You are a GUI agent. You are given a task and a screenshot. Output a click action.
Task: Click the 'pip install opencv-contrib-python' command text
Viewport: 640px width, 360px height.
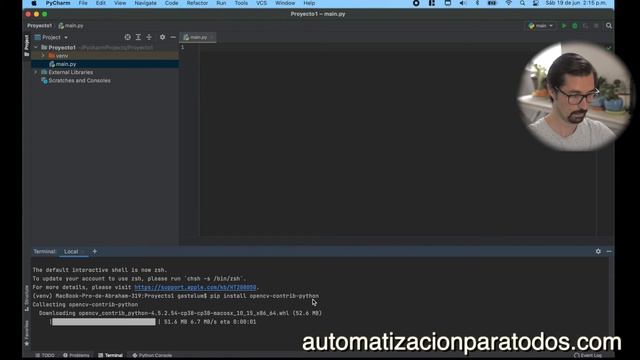pyautogui.click(x=264, y=296)
